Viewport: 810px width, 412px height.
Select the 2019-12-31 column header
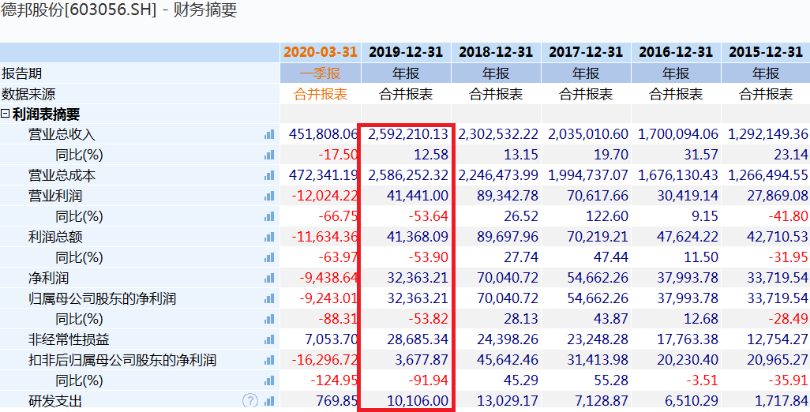coord(406,52)
